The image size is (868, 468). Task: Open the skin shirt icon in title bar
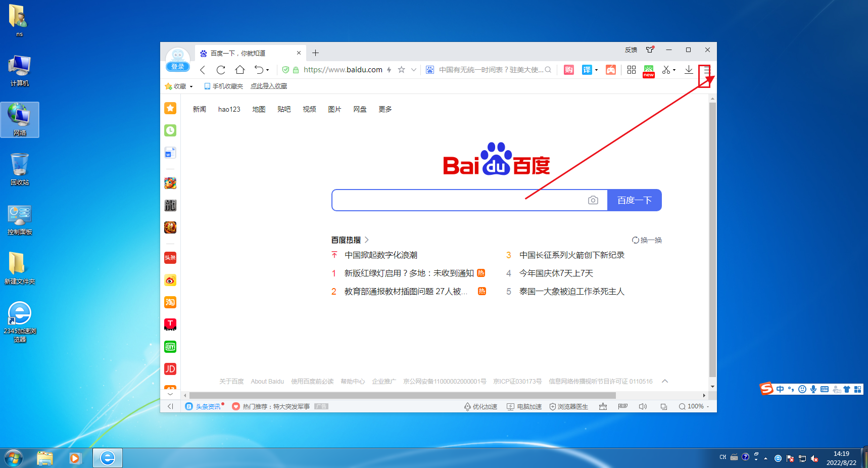(650, 50)
